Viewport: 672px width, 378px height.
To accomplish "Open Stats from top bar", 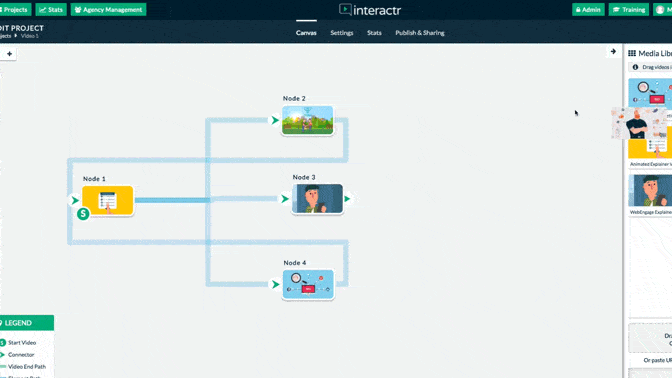I will [x=51, y=9].
